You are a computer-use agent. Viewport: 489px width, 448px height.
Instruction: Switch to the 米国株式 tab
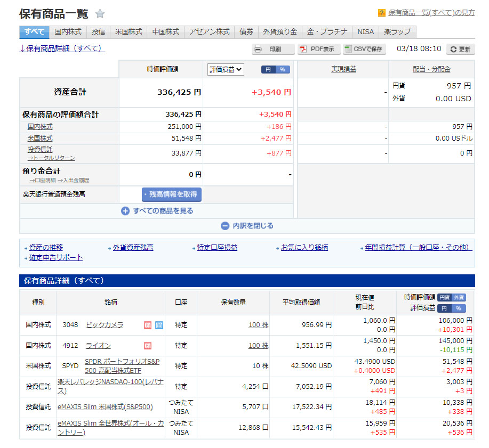[129, 32]
